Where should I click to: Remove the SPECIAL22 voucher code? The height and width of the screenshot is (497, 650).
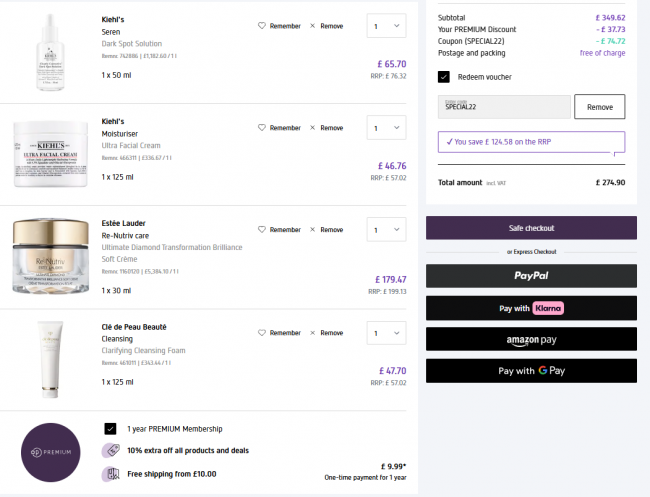[x=600, y=107]
